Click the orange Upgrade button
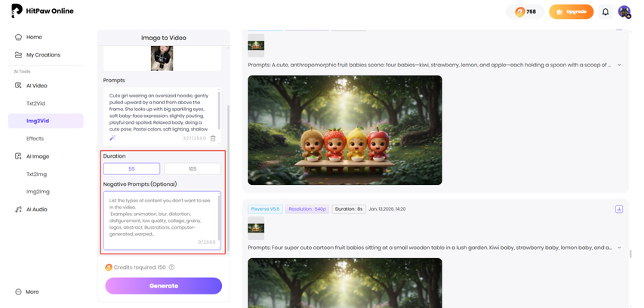Viewport: 644px width, 308px height. 571,12
